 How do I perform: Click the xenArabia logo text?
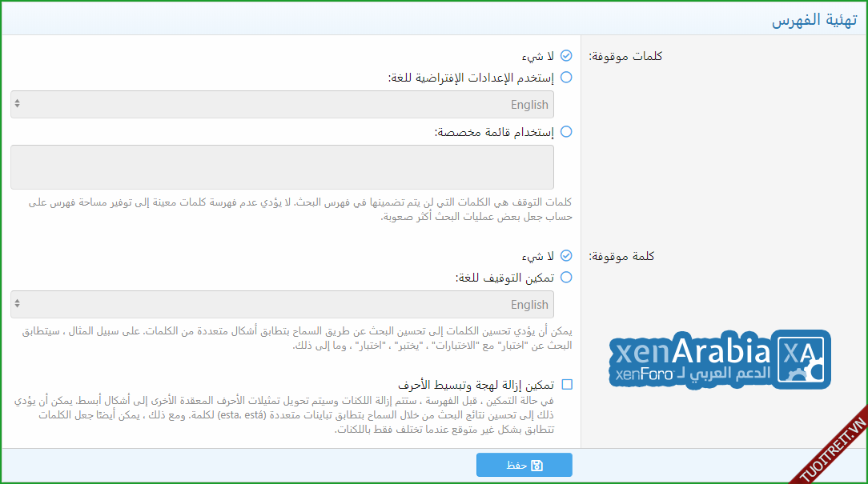(x=690, y=351)
